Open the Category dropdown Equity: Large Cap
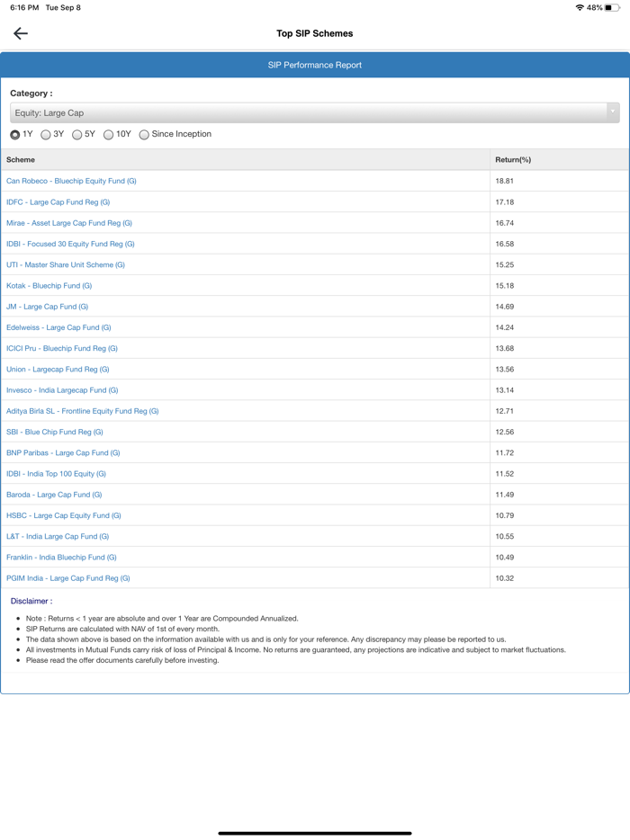 click(x=315, y=113)
